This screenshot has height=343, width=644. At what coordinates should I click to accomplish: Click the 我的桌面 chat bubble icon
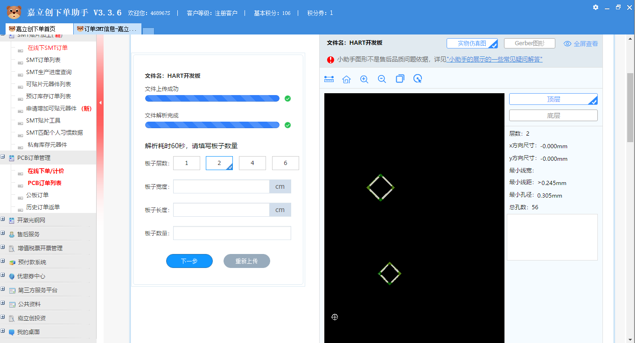click(x=12, y=332)
